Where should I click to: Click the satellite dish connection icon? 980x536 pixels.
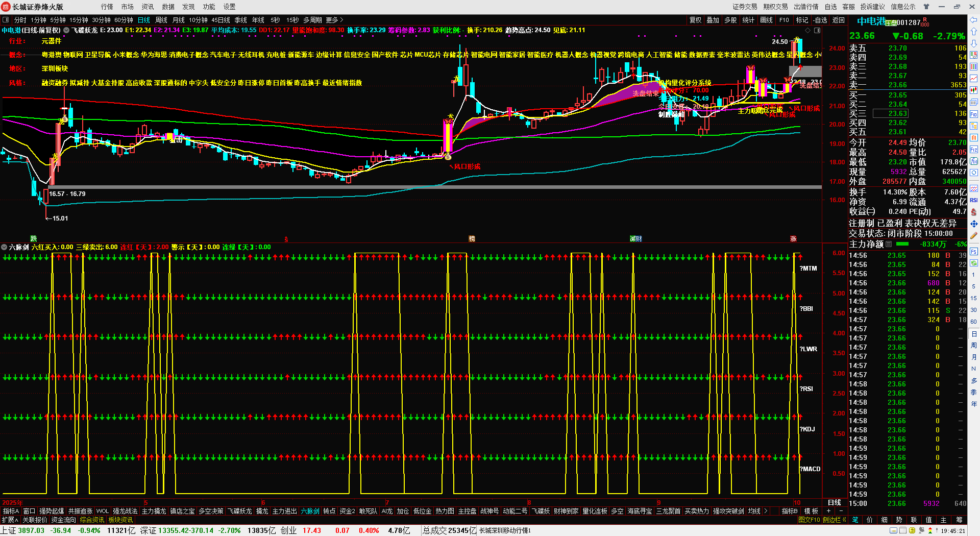[922, 531]
